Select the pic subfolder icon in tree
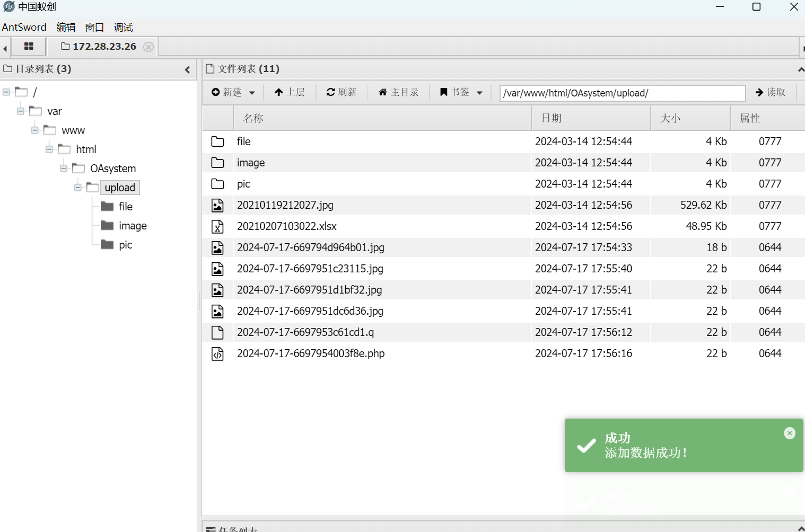Screen dimensions: 805x532 coord(107,244)
